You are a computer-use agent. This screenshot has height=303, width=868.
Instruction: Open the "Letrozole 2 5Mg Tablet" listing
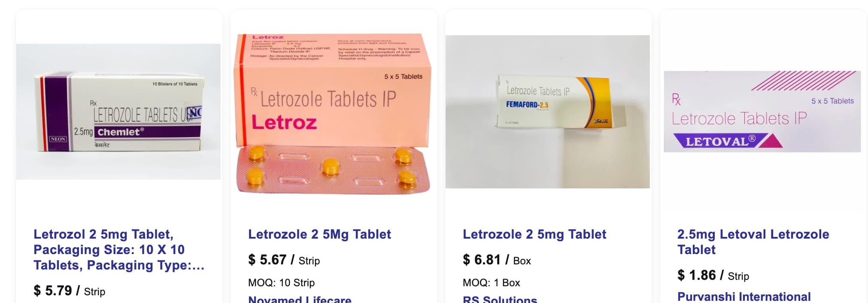click(319, 234)
